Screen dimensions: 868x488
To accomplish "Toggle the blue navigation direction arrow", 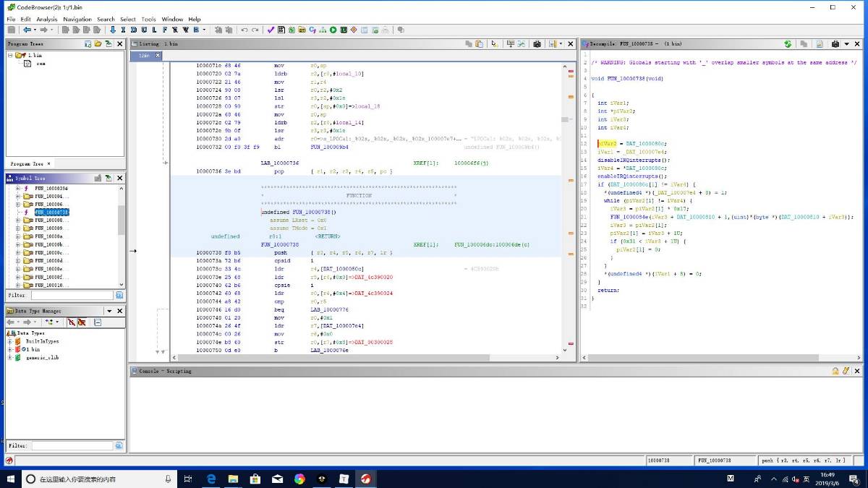I will click(x=113, y=30).
